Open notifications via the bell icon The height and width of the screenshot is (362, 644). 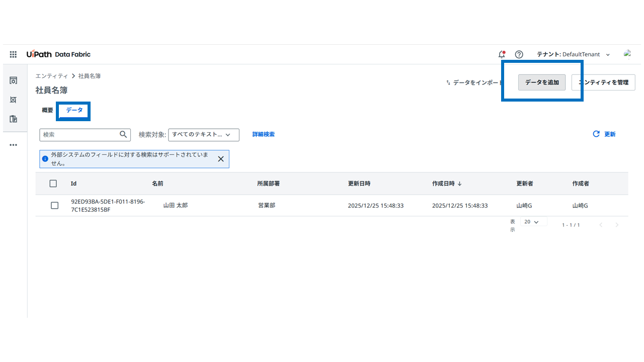(501, 54)
